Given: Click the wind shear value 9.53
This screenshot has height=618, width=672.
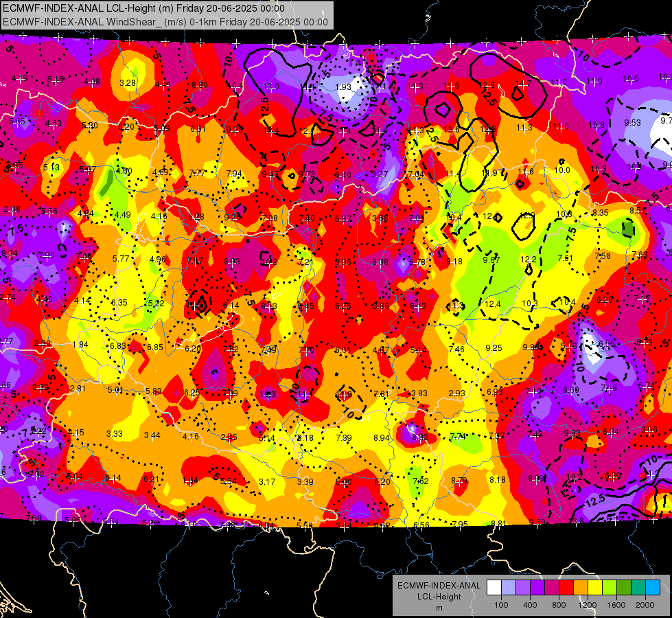Looking at the screenshot, I should coord(633,123).
